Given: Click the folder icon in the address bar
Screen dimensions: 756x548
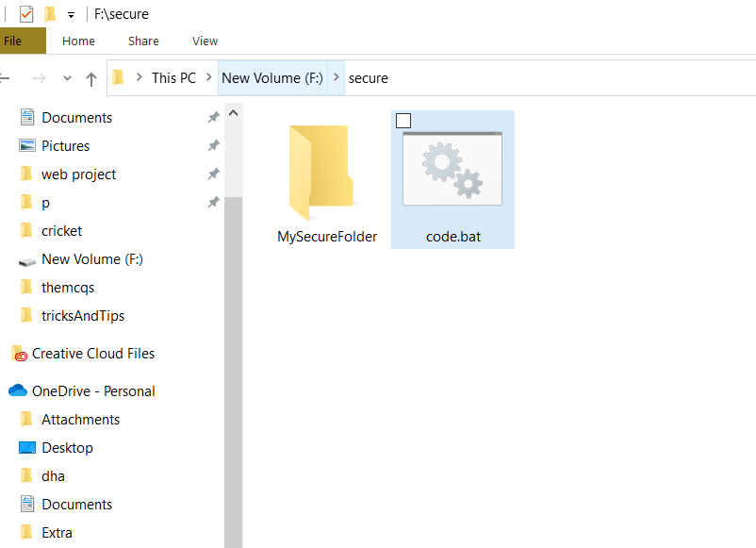Looking at the screenshot, I should coord(118,77).
